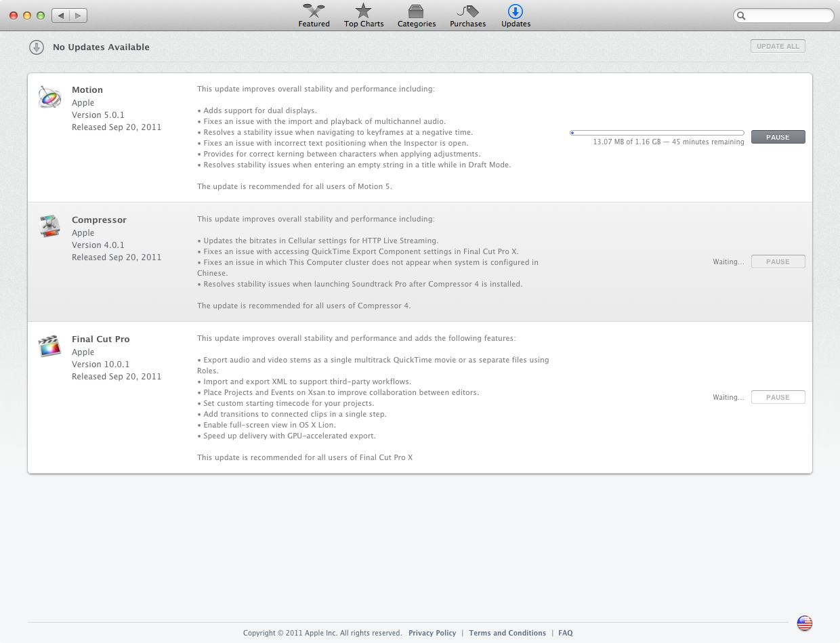Image resolution: width=840 pixels, height=643 pixels.
Task: Click 'Updates the bitrates in Cellular settings' line
Action: click(x=318, y=241)
